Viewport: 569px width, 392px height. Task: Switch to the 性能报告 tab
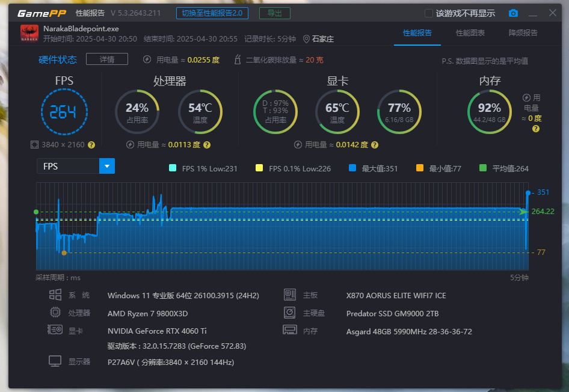tap(417, 33)
